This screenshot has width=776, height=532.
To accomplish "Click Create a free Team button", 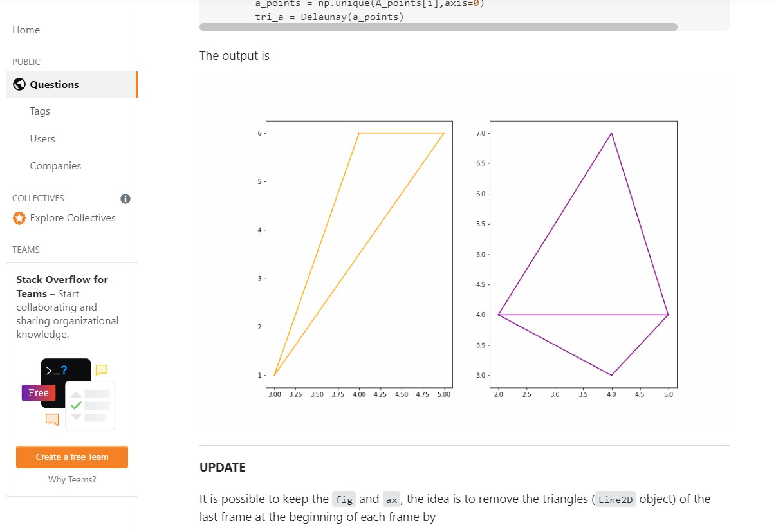I will tap(72, 457).
